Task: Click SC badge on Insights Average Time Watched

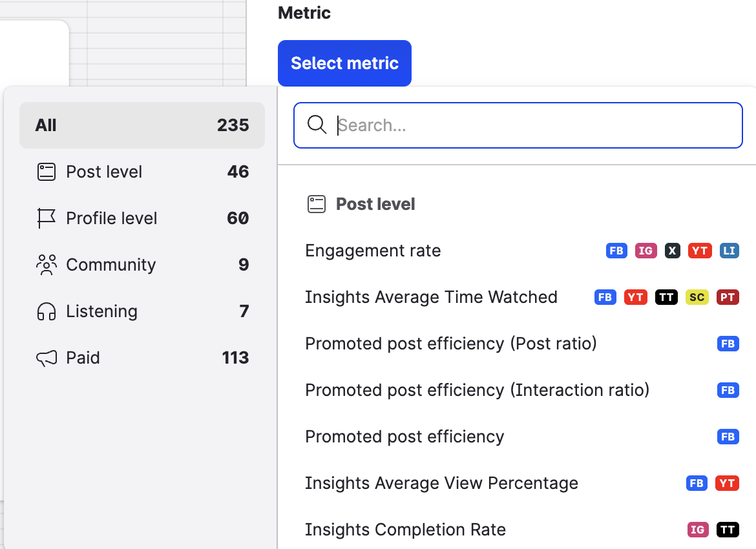Action: pos(697,297)
